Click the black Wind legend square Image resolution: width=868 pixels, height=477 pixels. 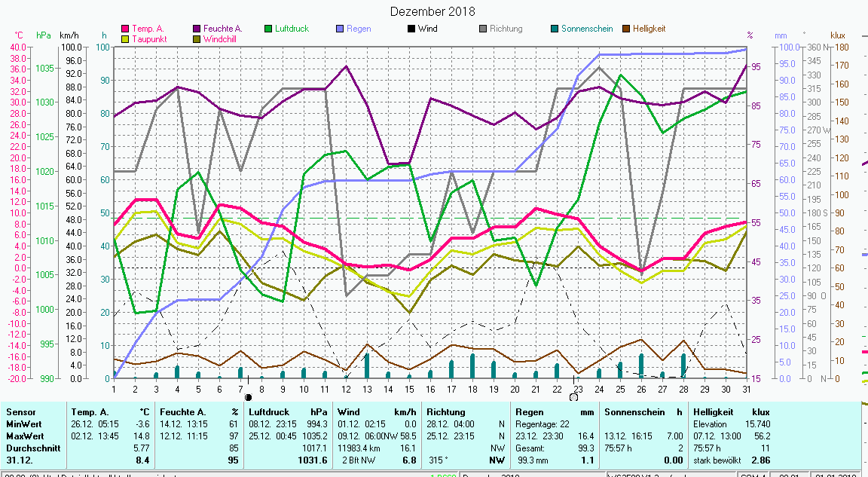point(411,29)
